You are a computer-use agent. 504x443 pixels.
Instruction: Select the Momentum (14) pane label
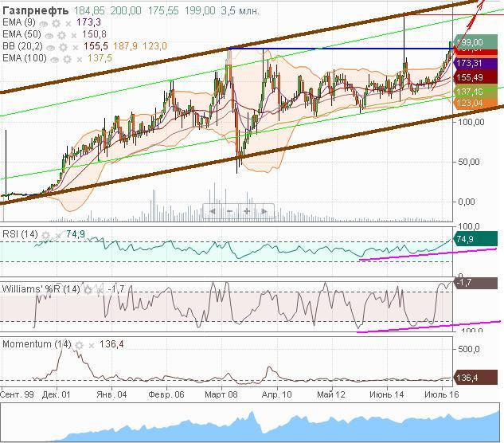[x=37, y=344]
